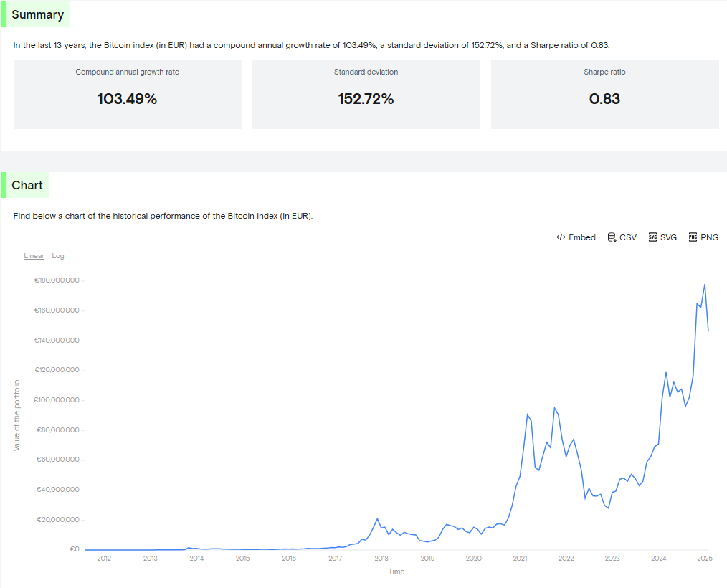Click the 2021 label on the time axis

pos(520,559)
